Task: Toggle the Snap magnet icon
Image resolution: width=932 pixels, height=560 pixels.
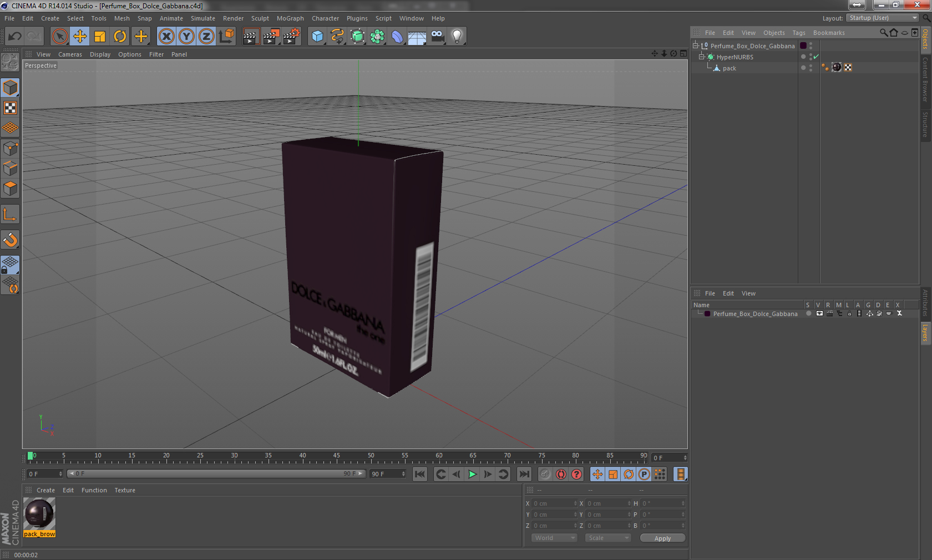Action: click(10, 240)
